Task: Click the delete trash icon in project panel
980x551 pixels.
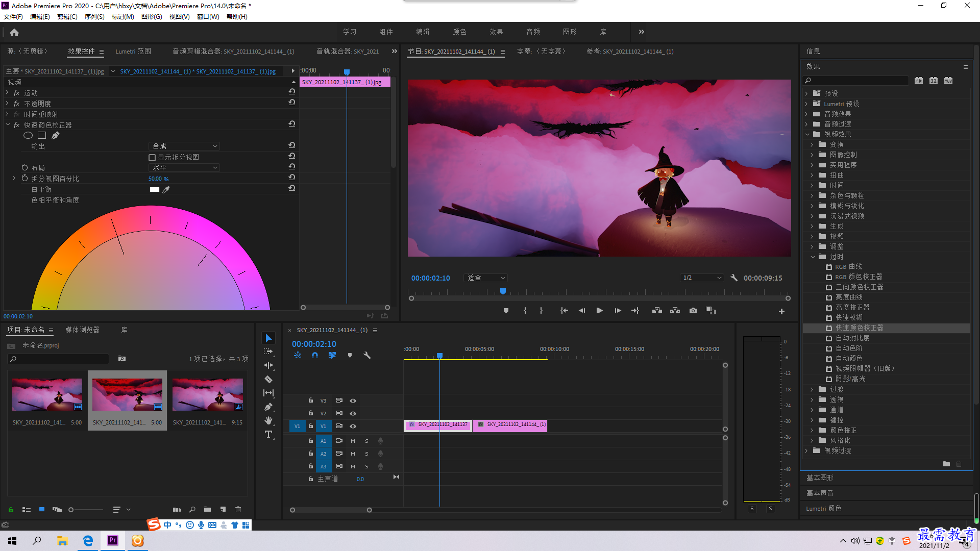Action: click(238, 509)
